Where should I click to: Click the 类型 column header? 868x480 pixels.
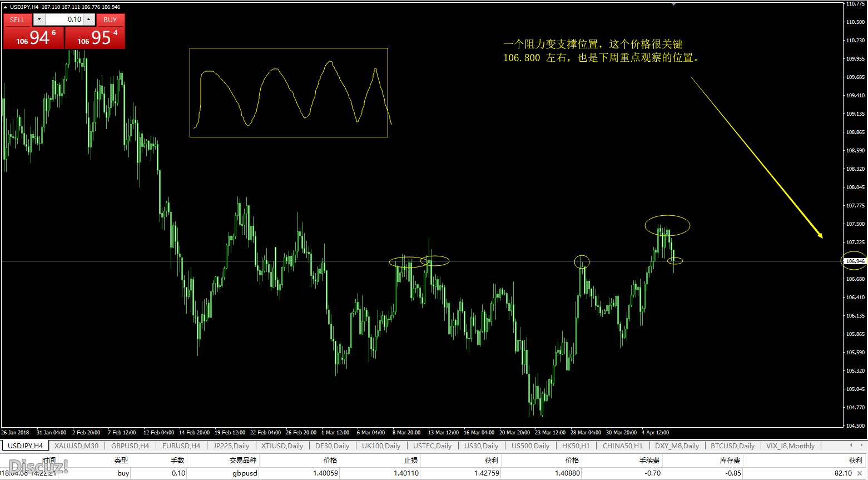[x=121, y=460]
